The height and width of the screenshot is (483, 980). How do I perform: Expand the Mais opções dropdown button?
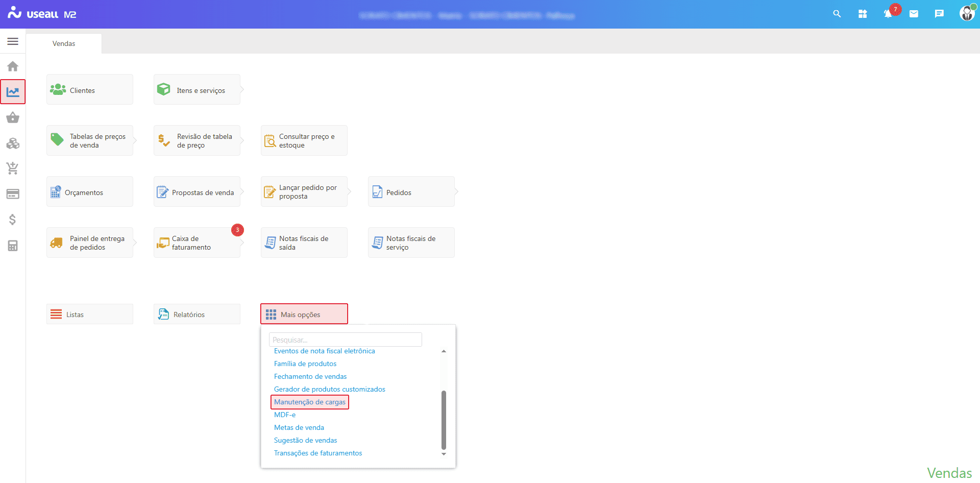tap(304, 314)
